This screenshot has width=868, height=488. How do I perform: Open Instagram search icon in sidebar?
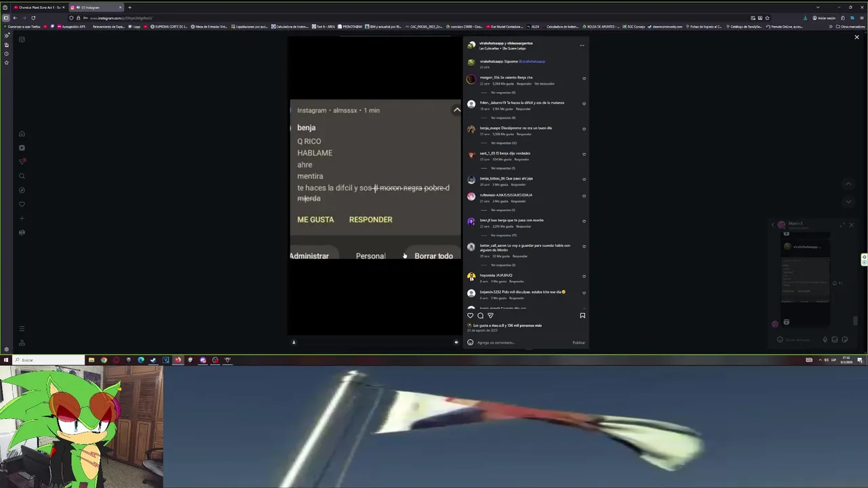click(x=22, y=176)
